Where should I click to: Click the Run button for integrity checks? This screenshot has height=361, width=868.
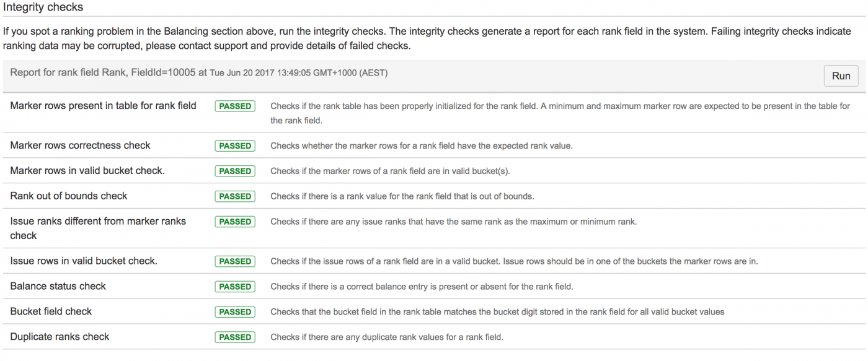(841, 76)
